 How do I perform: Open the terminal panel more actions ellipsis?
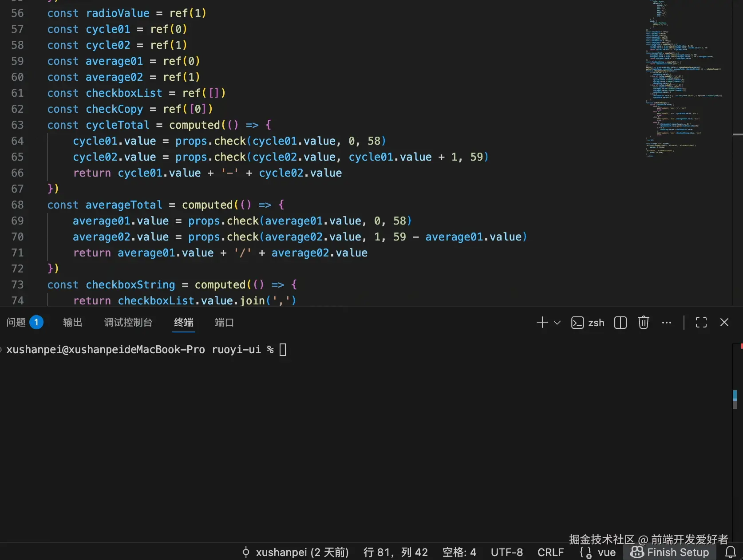pos(666,323)
